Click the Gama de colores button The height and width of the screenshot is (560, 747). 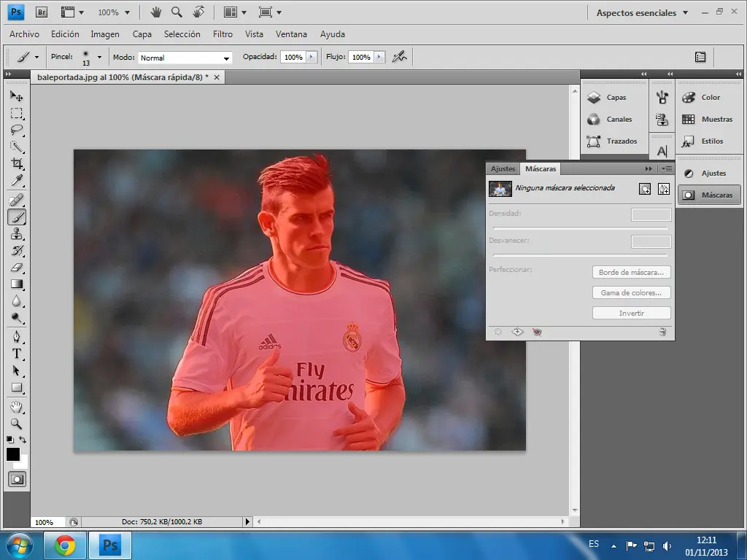tap(631, 293)
